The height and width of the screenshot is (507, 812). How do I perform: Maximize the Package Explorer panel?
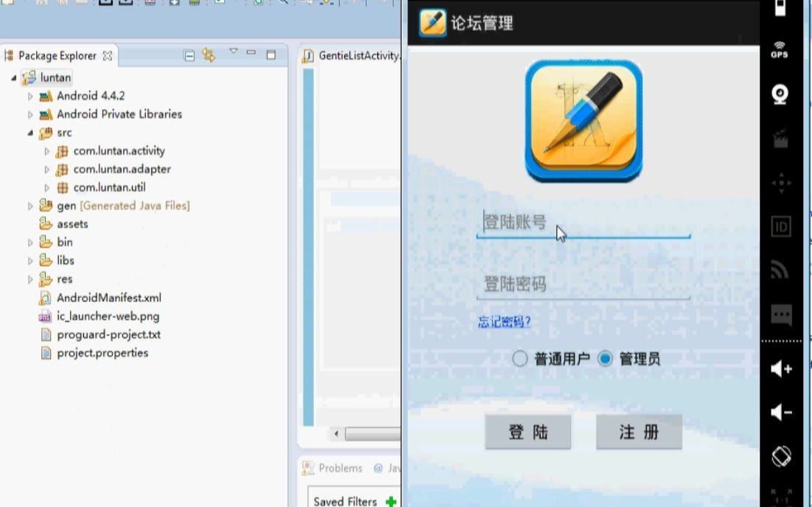point(271,55)
